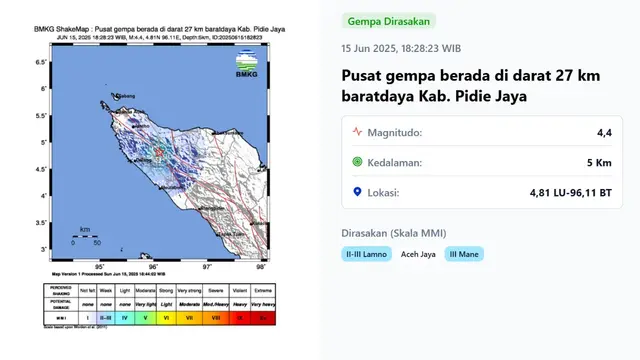The image size is (640, 360).
Task: Click the red epicenter star on the map
Action: click(159, 153)
